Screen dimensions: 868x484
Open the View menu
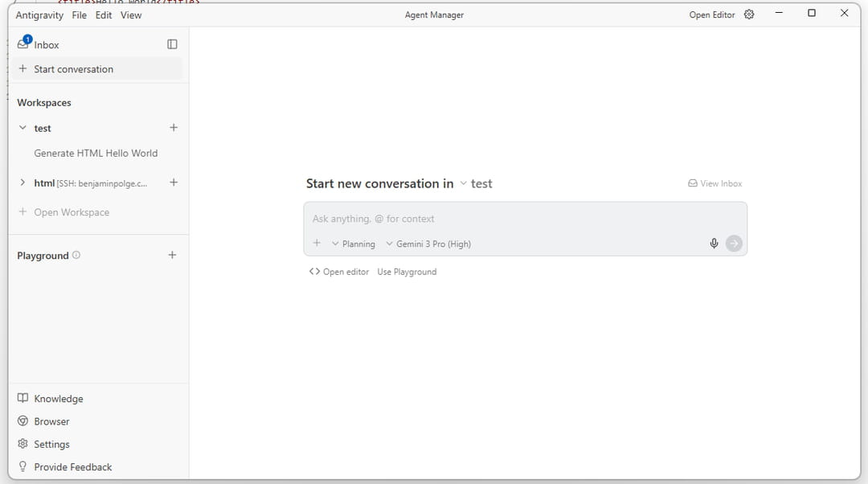point(131,14)
